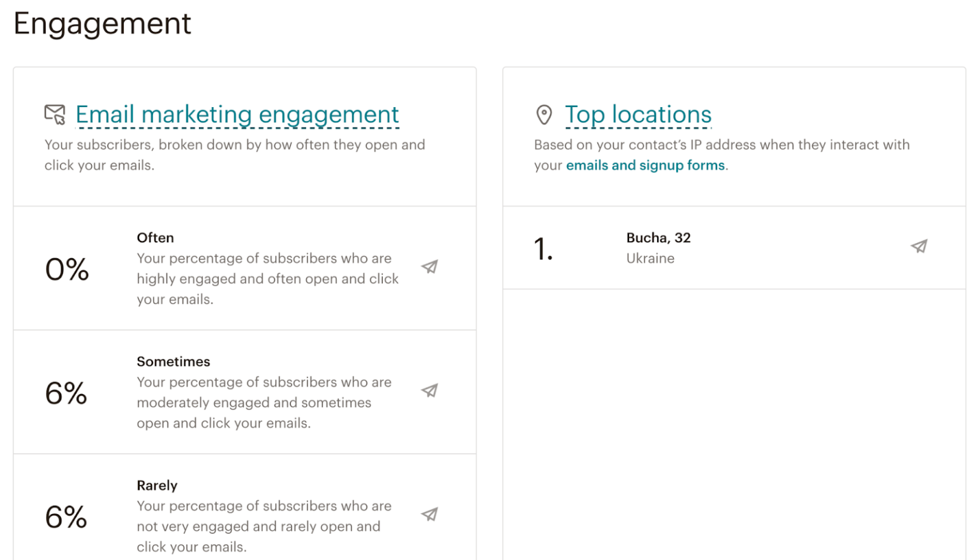Click the send icon next to Rarely segment

[429, 514]
